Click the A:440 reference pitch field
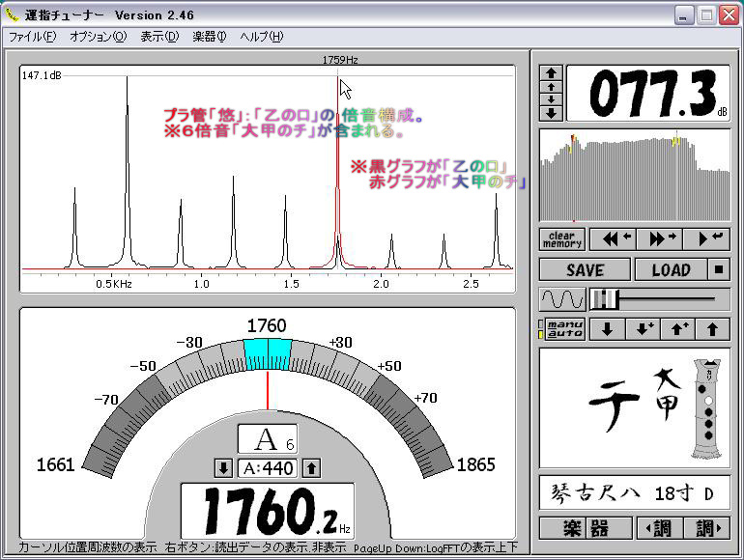This screenshot has height=560, width=744. (x=268, y=468)
